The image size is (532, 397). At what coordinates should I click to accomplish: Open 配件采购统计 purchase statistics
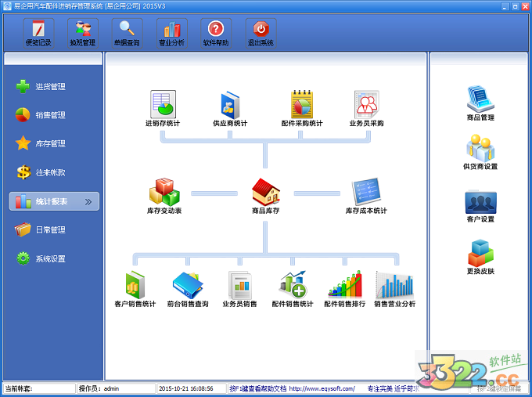302,109
